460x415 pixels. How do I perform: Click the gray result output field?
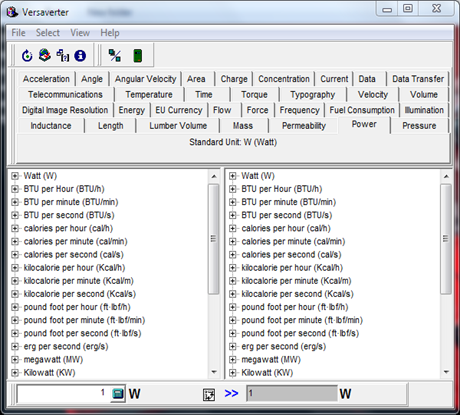292,394
